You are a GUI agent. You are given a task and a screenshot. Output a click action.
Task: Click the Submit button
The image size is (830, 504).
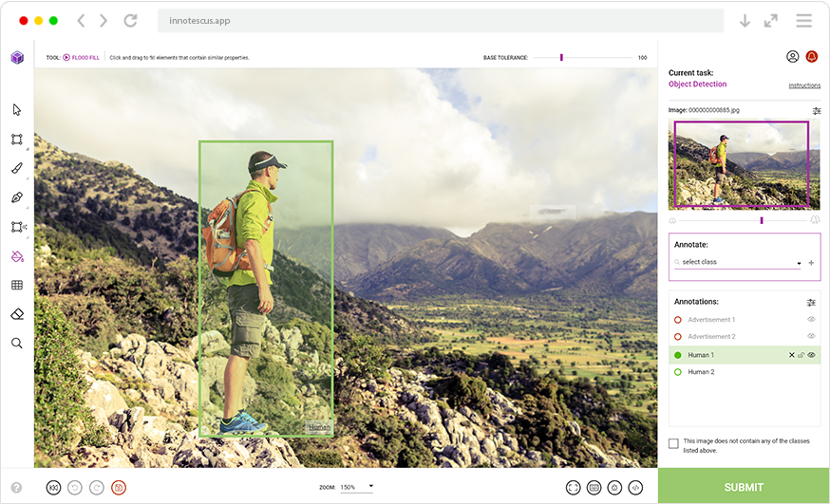click(744, 487)
